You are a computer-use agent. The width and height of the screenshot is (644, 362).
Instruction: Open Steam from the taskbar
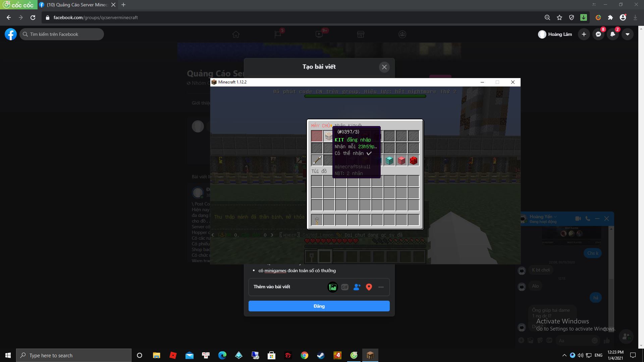coord(321,355)
